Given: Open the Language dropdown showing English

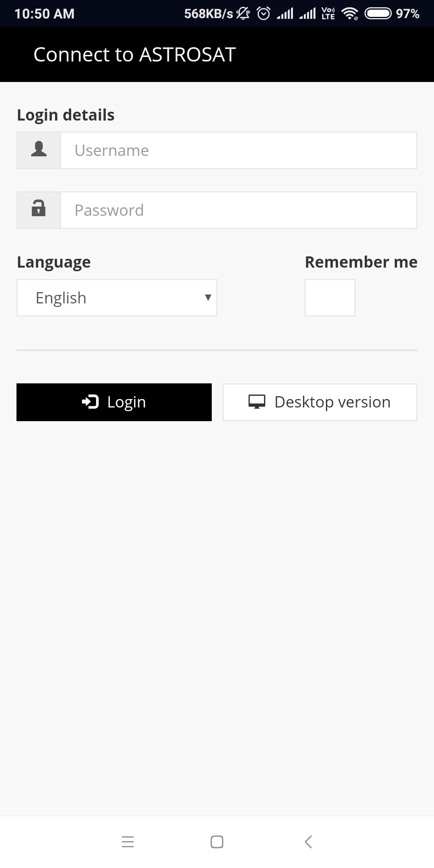Looking at the screenshot, I should 117,298.
